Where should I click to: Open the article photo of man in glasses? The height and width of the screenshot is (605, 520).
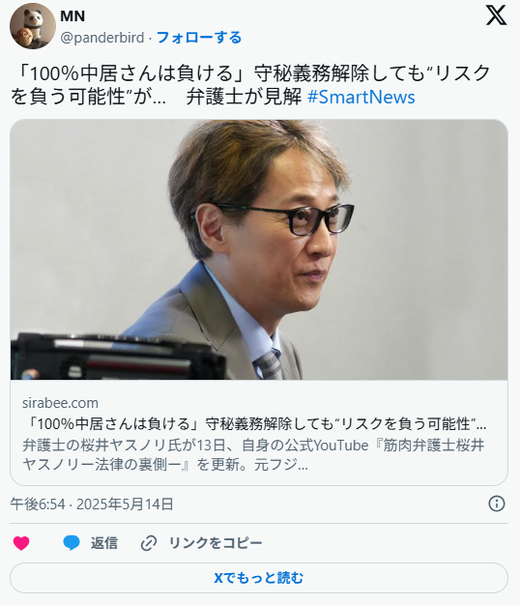[259, 250]
